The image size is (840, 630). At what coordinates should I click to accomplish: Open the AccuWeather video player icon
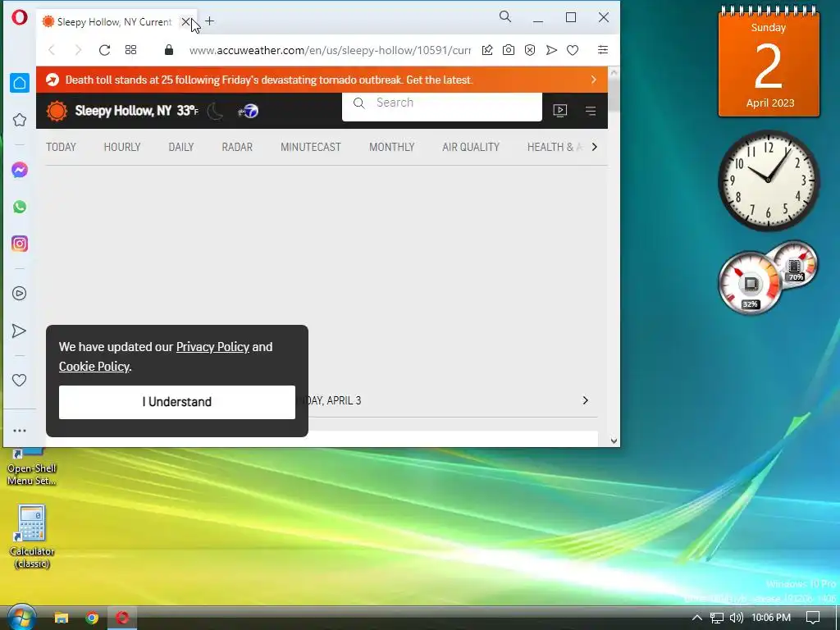click(559, 111)
